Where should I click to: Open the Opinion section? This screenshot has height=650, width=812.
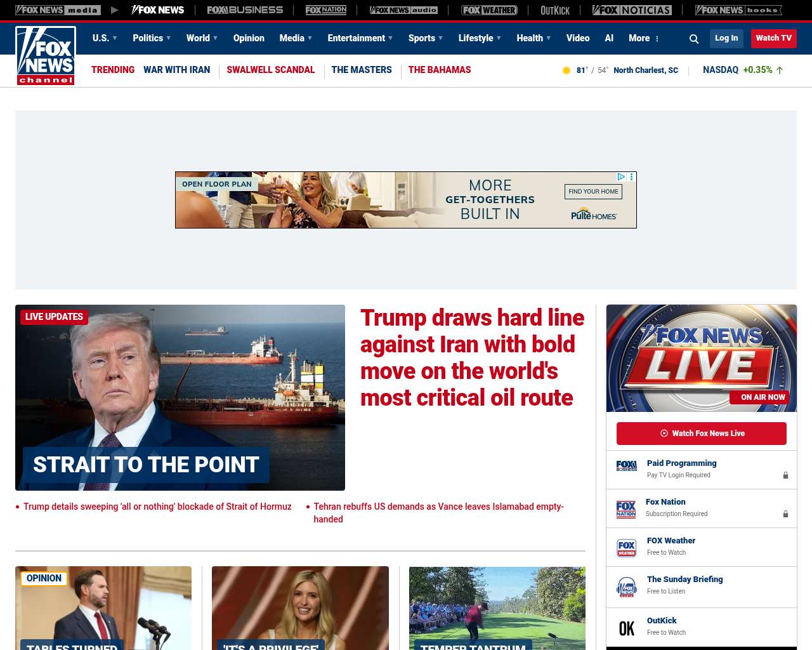[x=249, y=38]
